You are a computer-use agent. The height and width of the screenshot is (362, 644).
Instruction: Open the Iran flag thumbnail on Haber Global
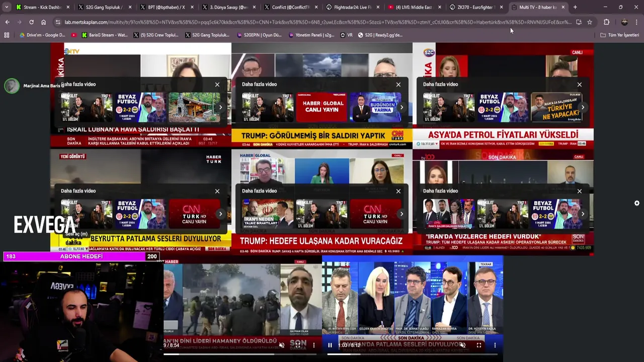[x=268, y=214]
